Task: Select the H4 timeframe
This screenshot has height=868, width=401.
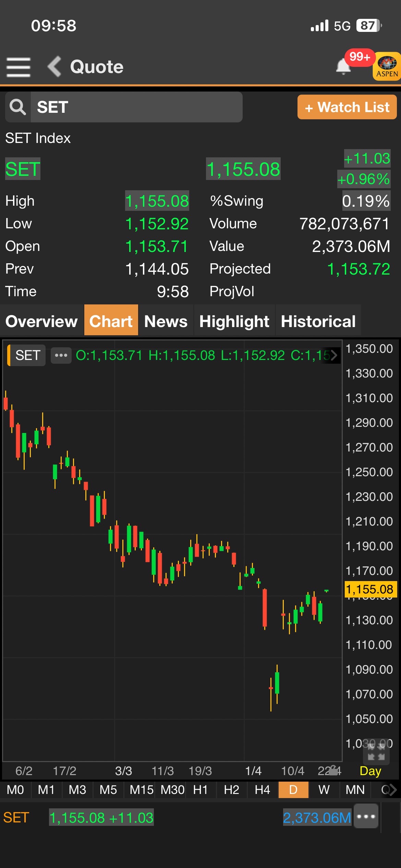Action: tap(262, 790)
